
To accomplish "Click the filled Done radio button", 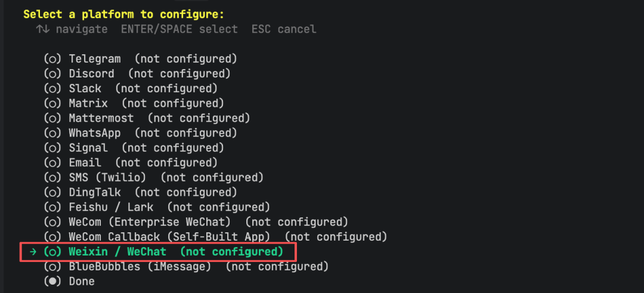I will coord(52,282).
